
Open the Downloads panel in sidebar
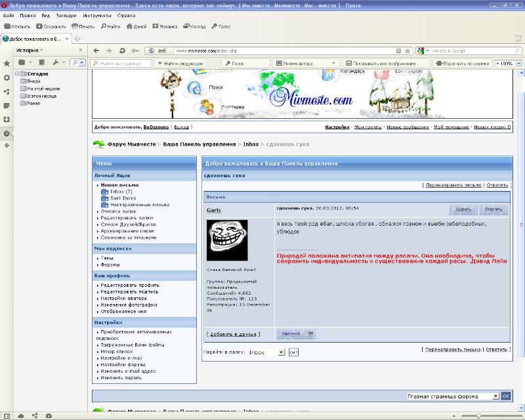7,119
